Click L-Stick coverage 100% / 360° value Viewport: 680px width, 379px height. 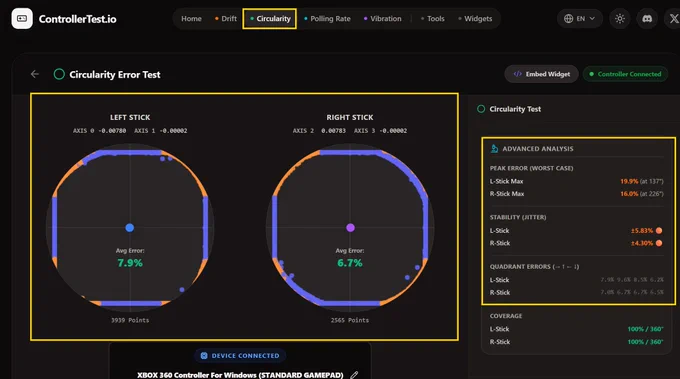[x=645, y=329]
